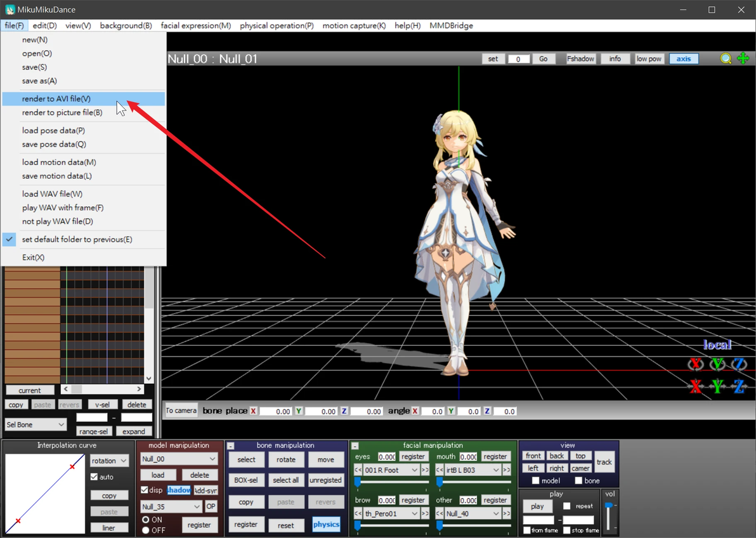Click the vol volume slider
This screenshot has width=756, height=538.
pos(609,516)
